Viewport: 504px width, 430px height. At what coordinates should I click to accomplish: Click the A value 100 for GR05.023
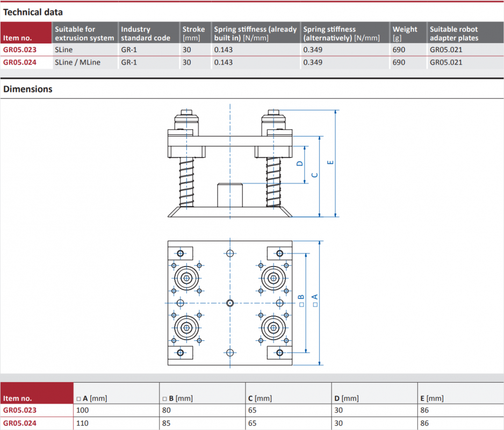pos(83,411)
